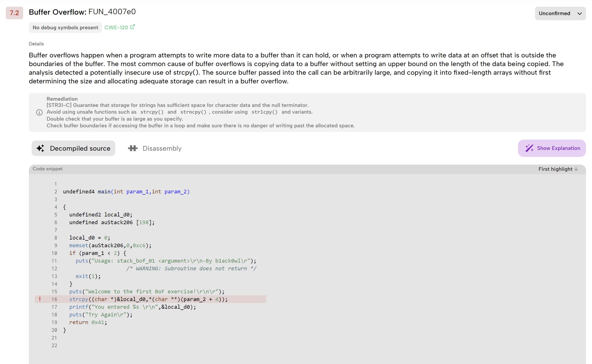
Task: Click the strlcpy() code term in Remediation
Action: tap(264, 112)
